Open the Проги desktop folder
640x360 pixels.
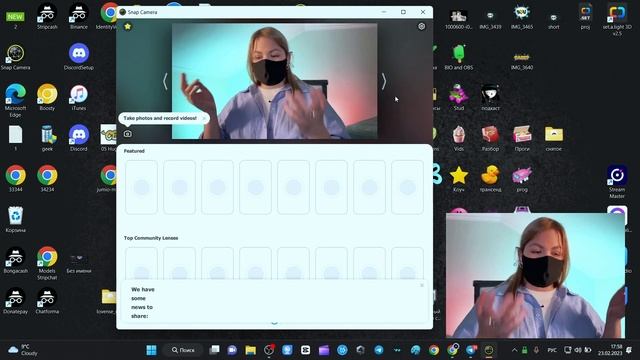coord(522,139)
